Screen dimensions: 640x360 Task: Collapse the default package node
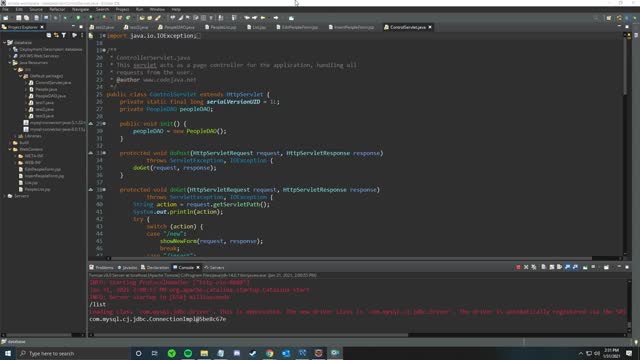[x=20, y=76]
